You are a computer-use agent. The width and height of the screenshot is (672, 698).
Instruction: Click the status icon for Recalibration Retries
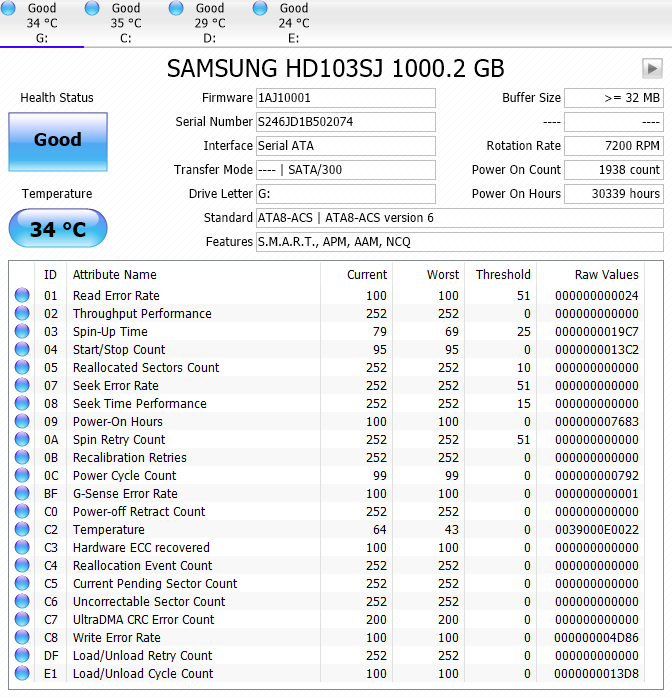[22, 457]
